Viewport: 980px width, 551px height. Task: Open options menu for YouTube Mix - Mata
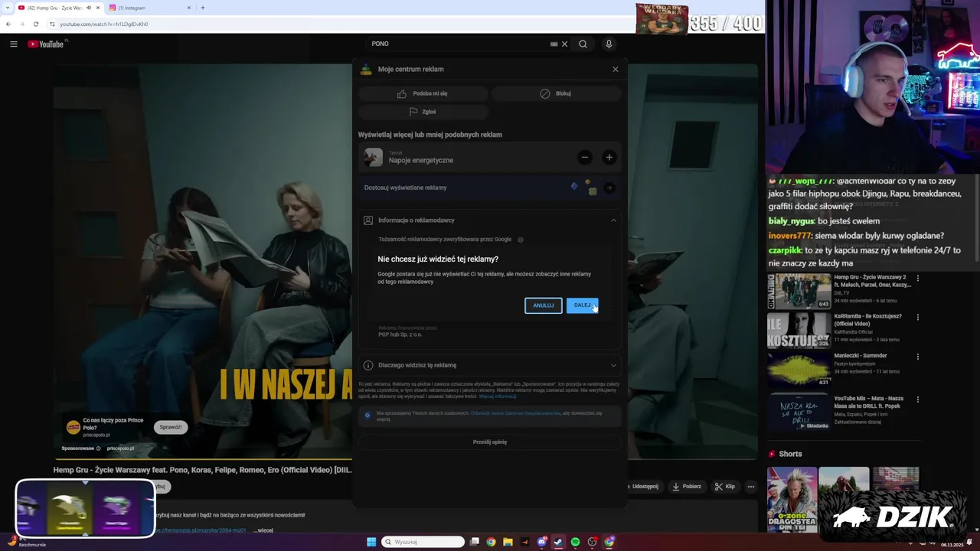(x=917, y=399)
